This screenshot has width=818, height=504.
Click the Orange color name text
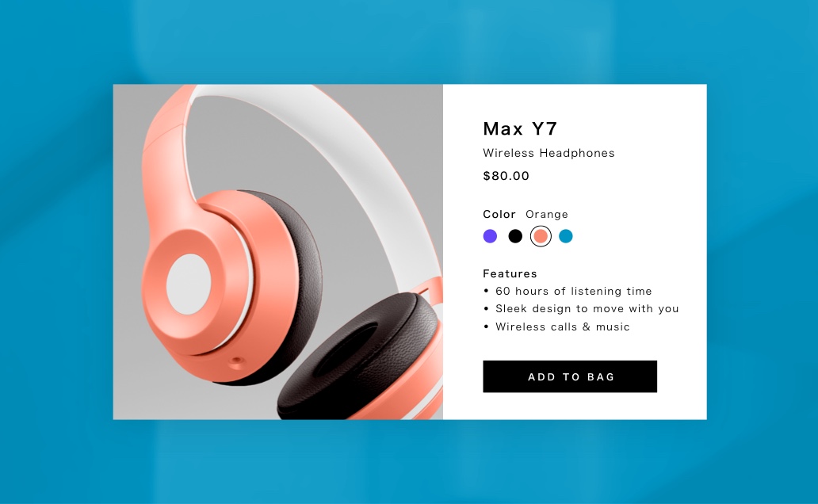click(547, 214)
